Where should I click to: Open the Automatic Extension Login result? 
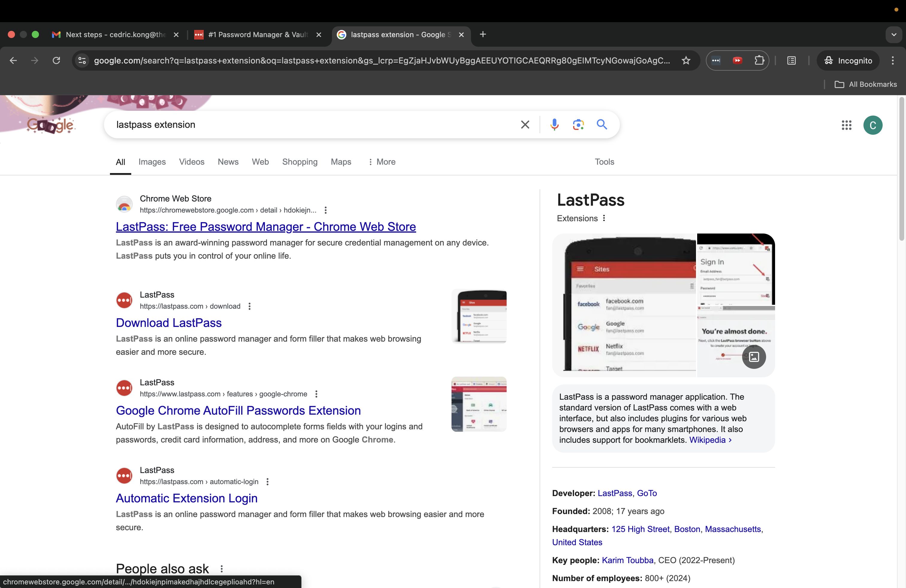coord(187,498)
